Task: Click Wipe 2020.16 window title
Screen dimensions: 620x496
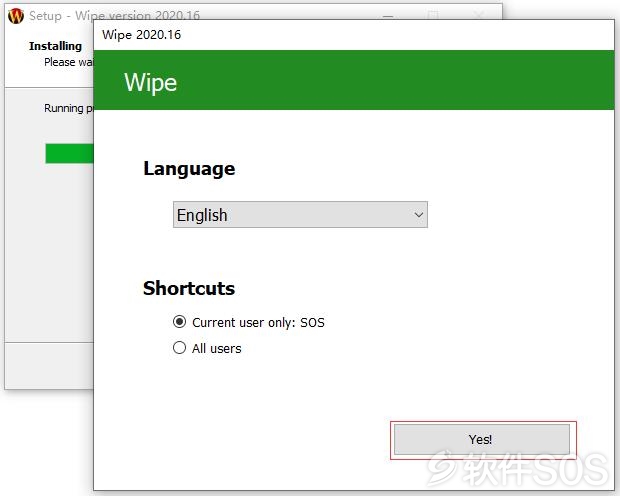Action: 142,35
